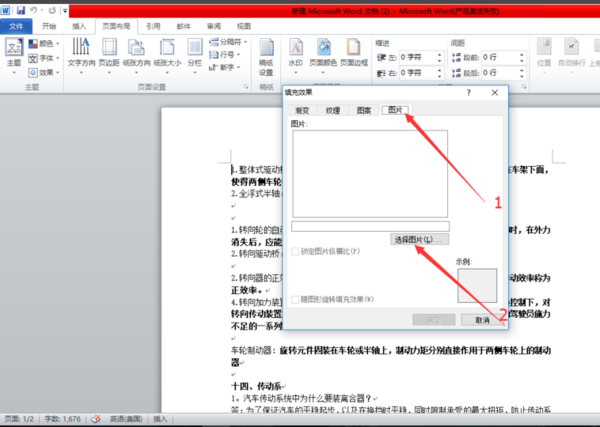Save document from quick access toolbar

21,10
